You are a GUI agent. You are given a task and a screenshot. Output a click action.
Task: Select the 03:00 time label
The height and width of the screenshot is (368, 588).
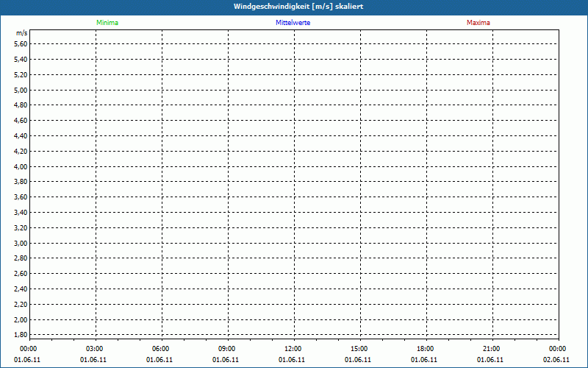95,349
